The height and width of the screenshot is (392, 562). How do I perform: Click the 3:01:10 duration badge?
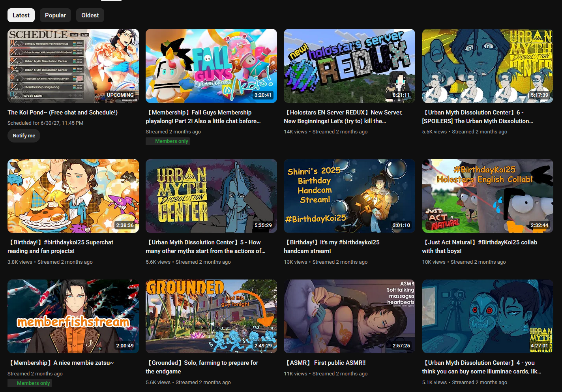[401, 225]
